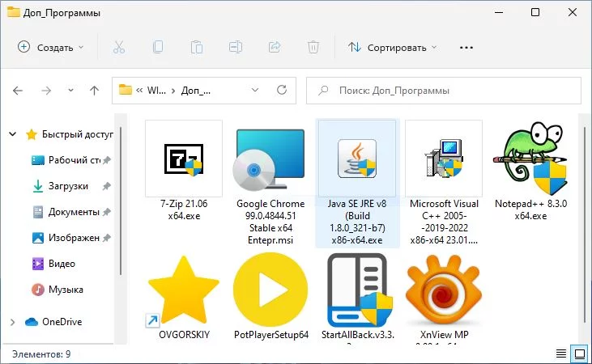Click the WI... breadcrumb segment

(x=156, y=91)
